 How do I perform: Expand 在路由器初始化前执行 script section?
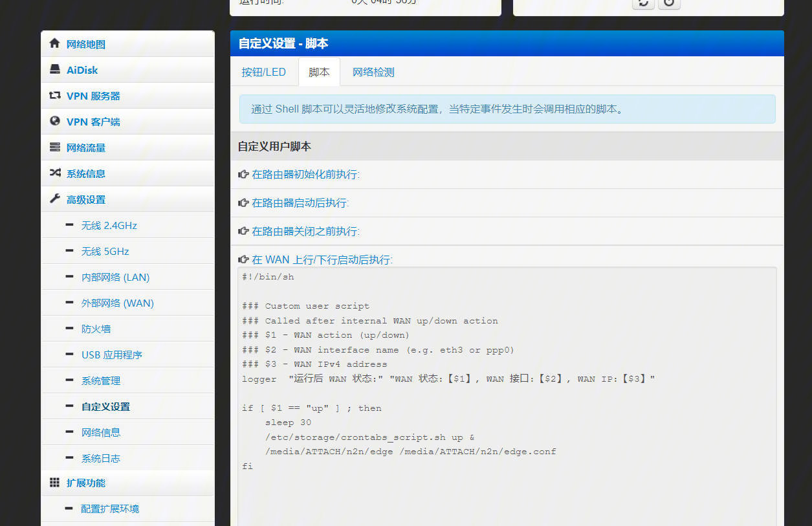(x=299, y=174)
